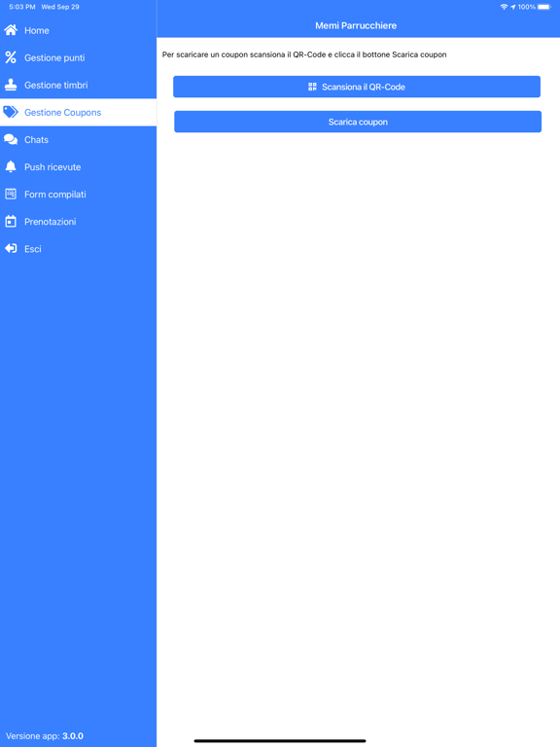The image size is (560, 747).
Task: Click the form icon beside Form compilati
Action: 11,194
